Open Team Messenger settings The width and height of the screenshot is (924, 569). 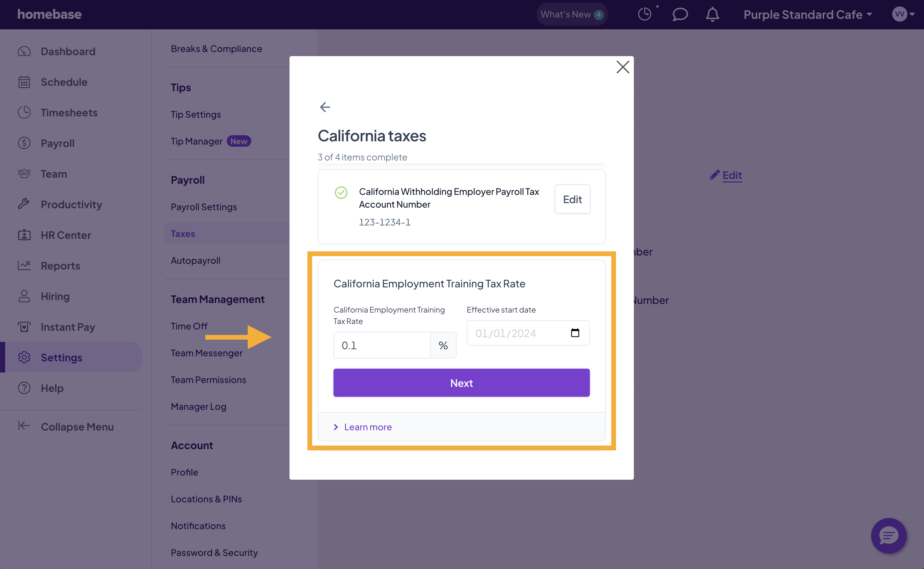pos(206,353)
